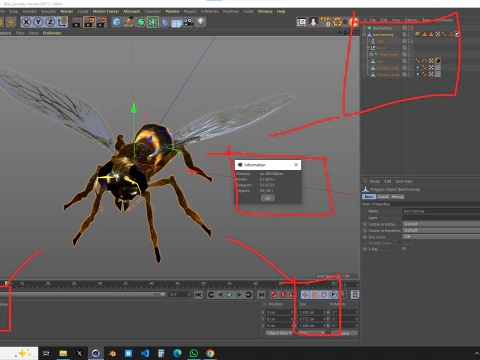480x360 pixels.
Task: Click the red viewport frame icon
Action: tap(301, 22)
